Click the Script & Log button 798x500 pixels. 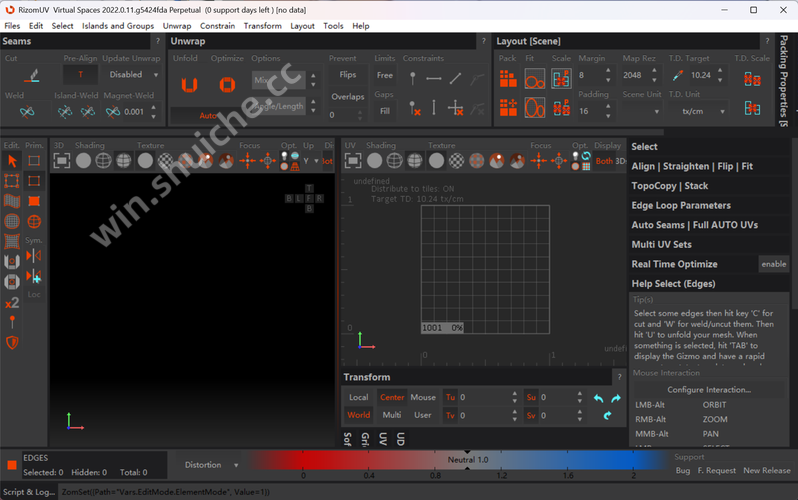tap(29, 492)
